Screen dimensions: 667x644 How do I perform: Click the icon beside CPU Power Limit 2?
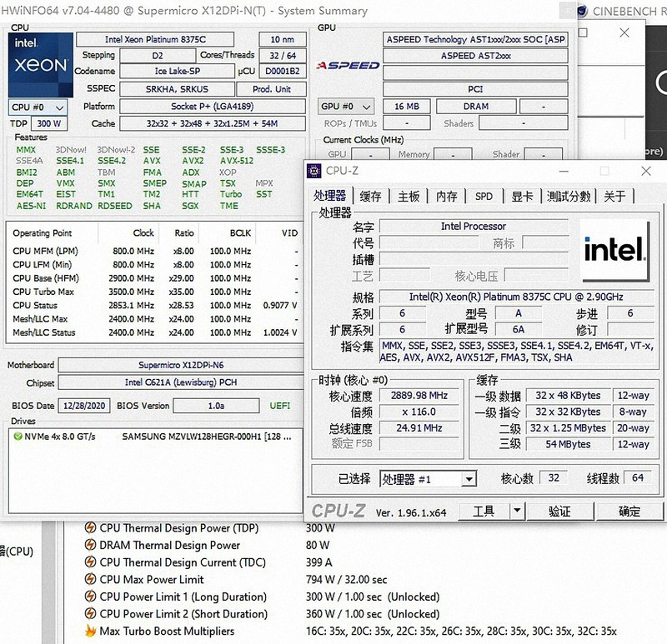[90, 614]
